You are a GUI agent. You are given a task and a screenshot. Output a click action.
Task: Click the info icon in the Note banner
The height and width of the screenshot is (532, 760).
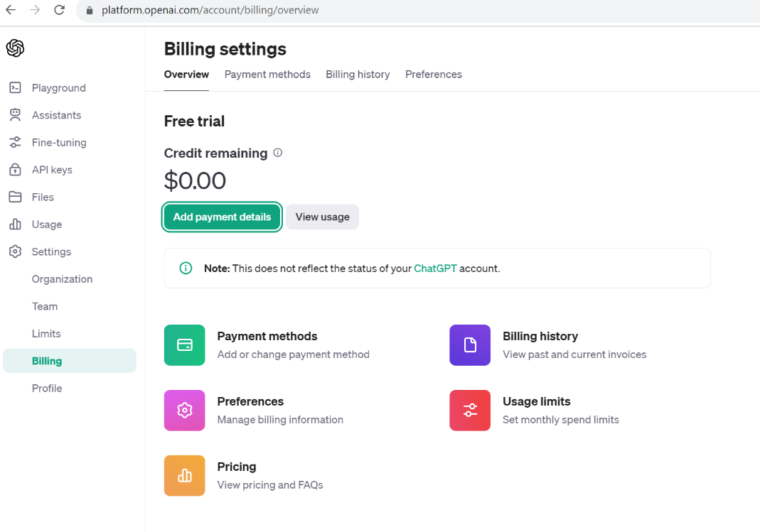click(186, 268)
